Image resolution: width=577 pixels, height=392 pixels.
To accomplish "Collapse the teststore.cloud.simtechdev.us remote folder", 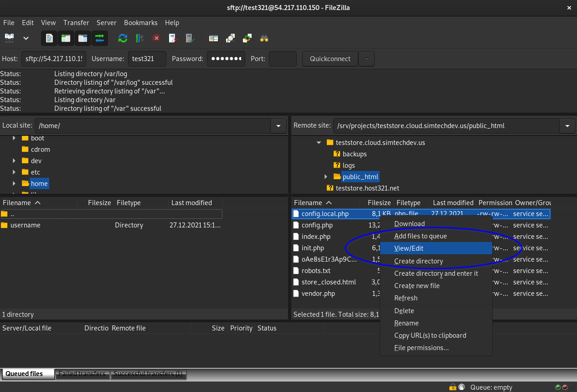I will point(319,143).
